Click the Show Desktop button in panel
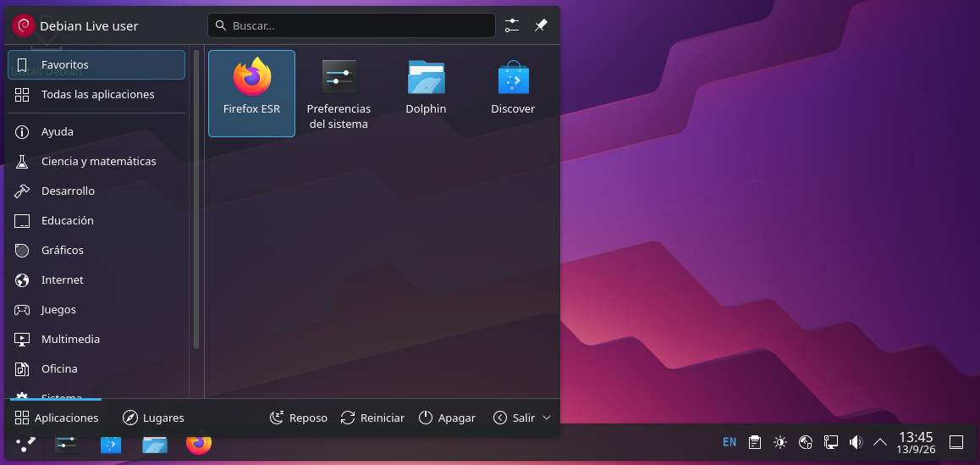Viewport: 980px width, 465px height. (956, 442)
